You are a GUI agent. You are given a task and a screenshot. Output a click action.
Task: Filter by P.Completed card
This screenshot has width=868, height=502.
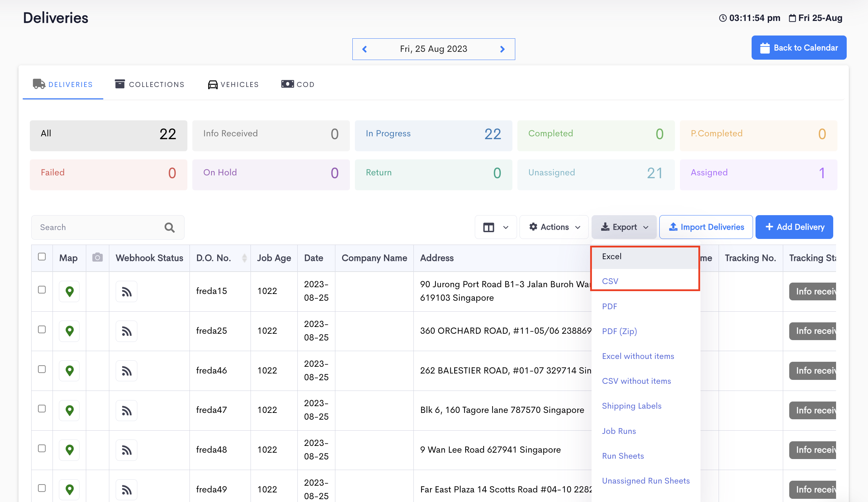point(758,136)
